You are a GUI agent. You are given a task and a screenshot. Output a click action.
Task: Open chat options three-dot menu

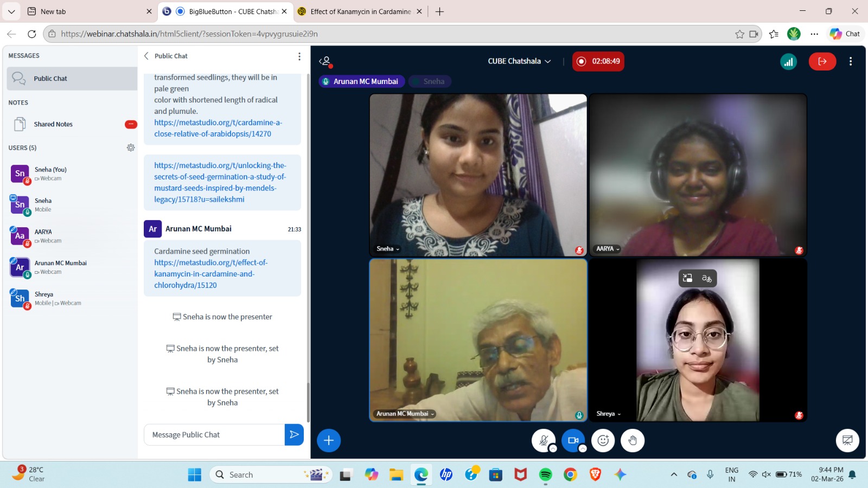pos(299,56)
